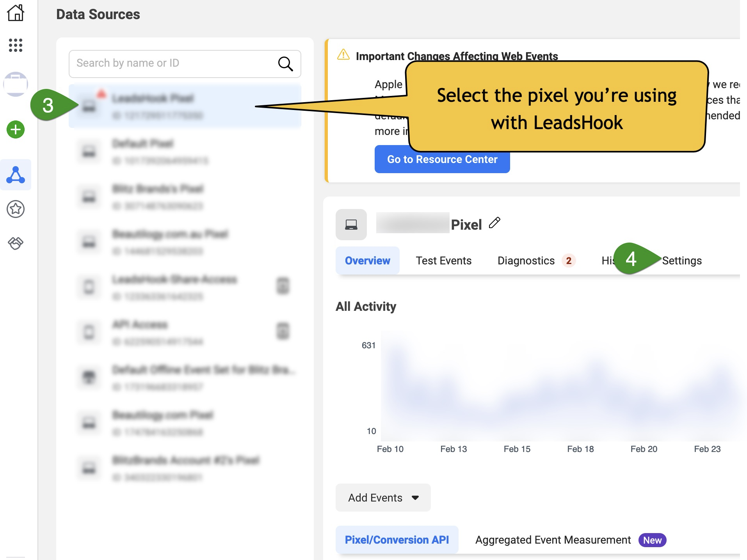Open the all tools grid menu

(x=16, y=45)
